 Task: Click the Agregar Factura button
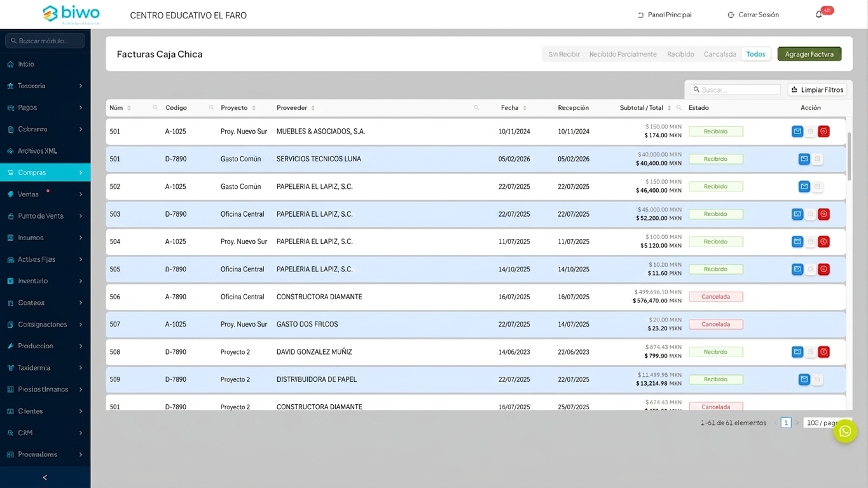click(x=809, y=54)
